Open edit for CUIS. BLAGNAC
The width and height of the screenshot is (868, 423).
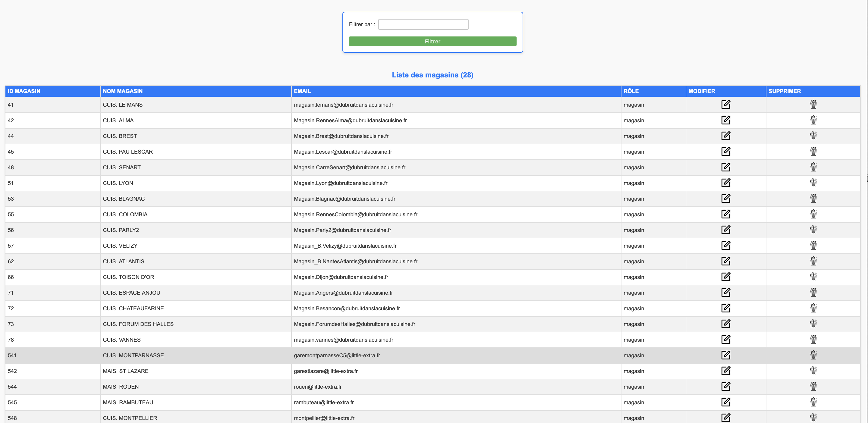point(726,198)
